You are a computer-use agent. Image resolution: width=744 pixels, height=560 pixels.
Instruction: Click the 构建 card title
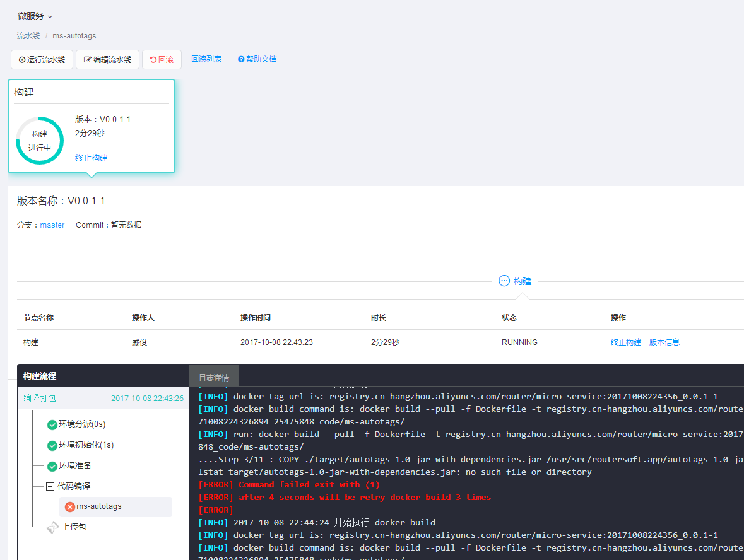click(x=24, y=92)
